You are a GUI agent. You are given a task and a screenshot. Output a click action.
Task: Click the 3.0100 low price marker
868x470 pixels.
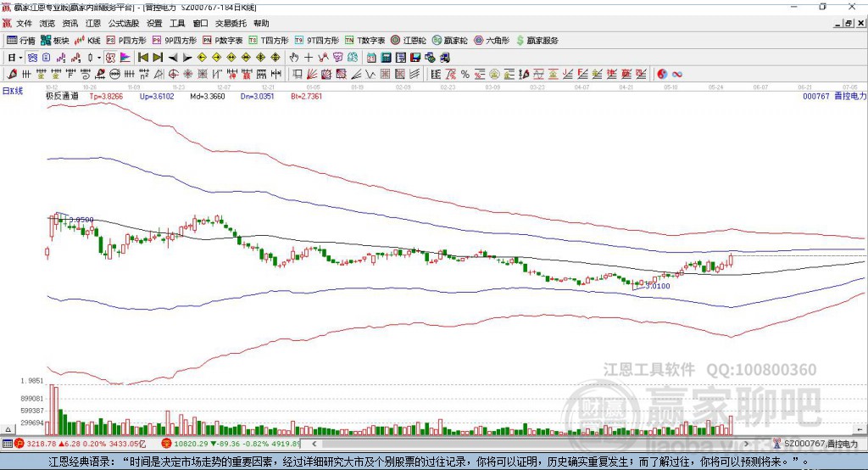[658, 286]
